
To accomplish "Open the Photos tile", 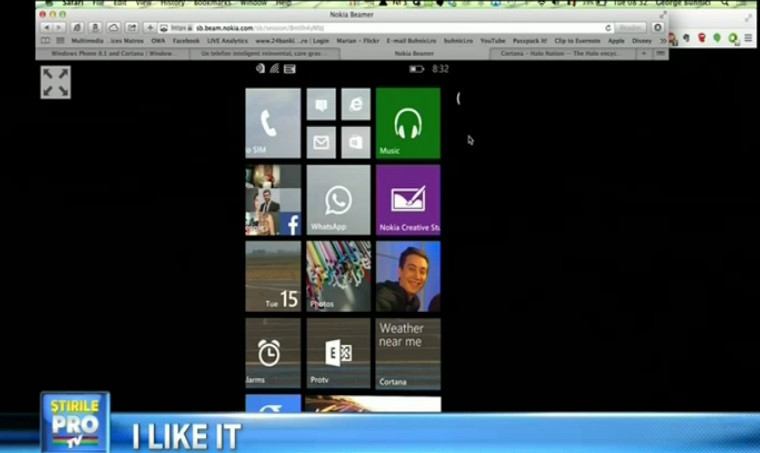I will pyautogui.click(x=338, y=277).
